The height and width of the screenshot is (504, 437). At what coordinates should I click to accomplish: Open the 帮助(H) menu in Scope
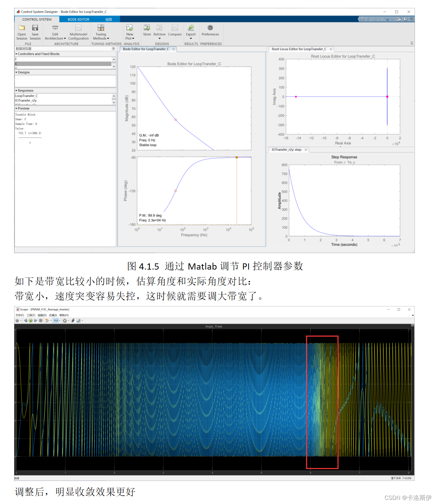(x=64, y=315)
